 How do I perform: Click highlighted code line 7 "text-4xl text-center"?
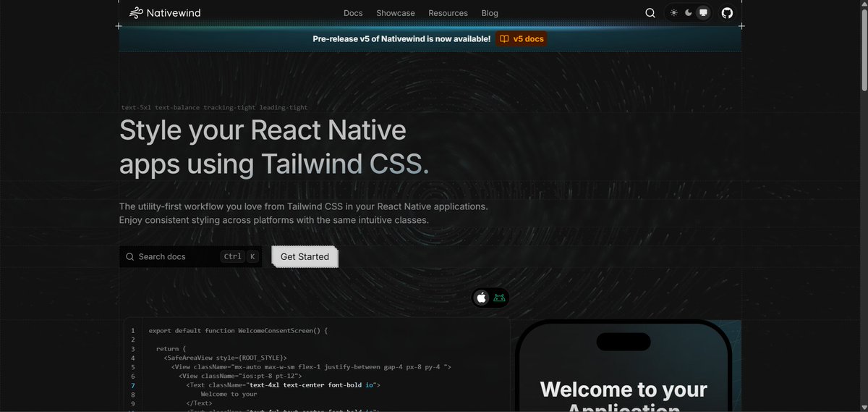click(283, 385)
